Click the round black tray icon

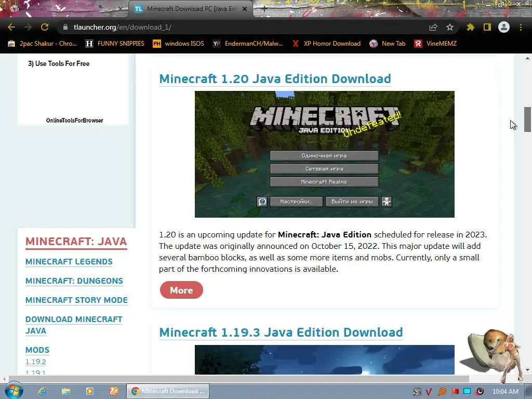(x=480, y=392)
